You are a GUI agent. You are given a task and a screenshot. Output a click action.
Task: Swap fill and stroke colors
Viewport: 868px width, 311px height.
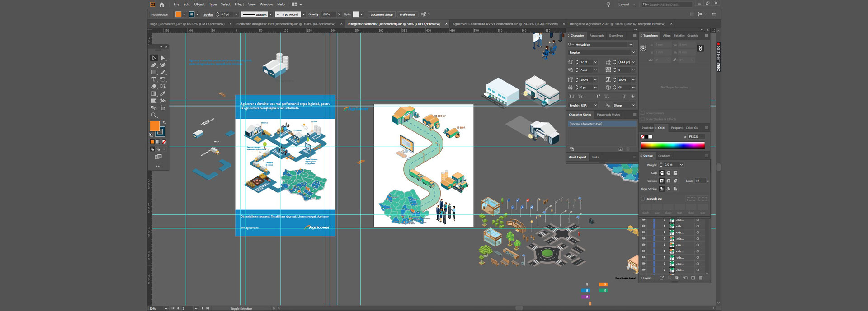(165, 123)
